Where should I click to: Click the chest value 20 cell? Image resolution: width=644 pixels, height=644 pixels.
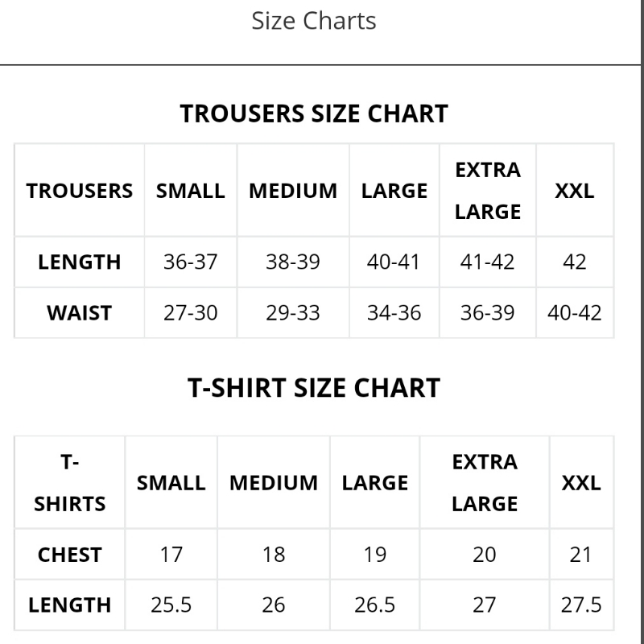(x=485, y=555)
